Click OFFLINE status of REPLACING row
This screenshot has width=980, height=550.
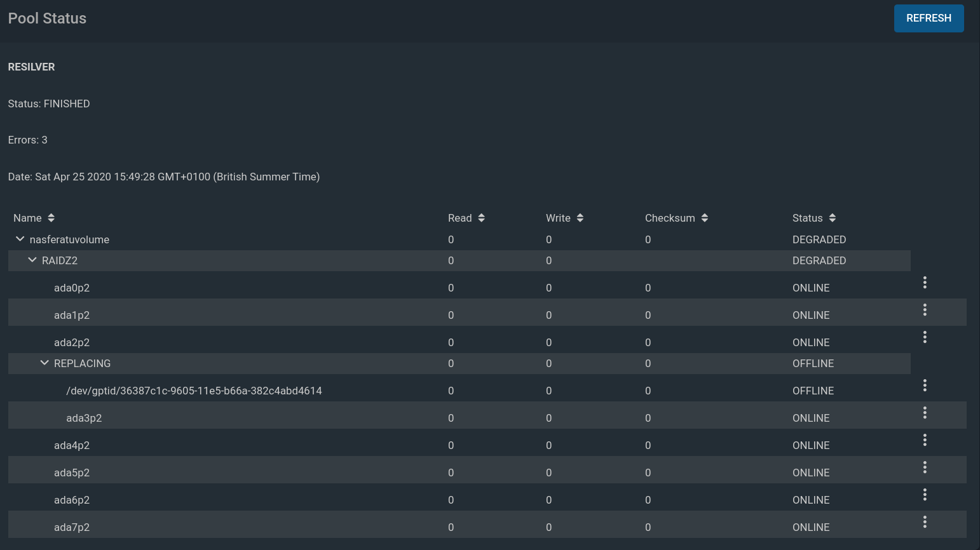pos(813,363)
